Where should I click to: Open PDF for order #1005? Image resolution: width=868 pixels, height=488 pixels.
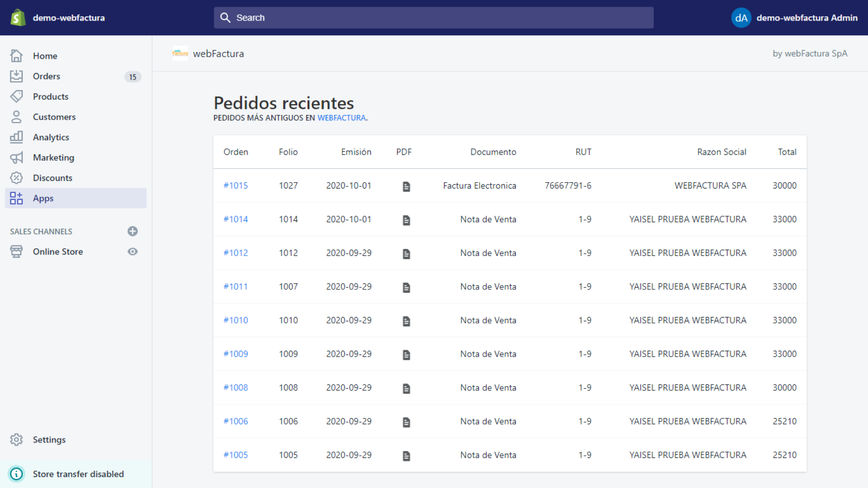[x=406, y=456]
